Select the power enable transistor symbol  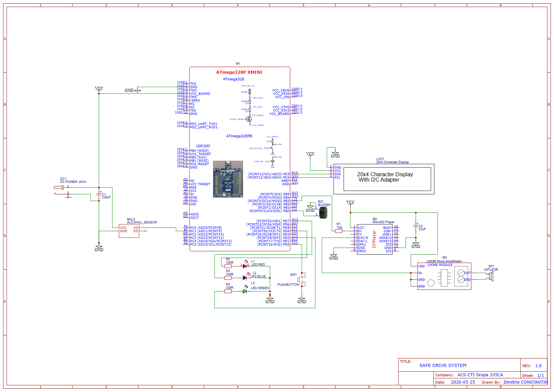point(249,119)
